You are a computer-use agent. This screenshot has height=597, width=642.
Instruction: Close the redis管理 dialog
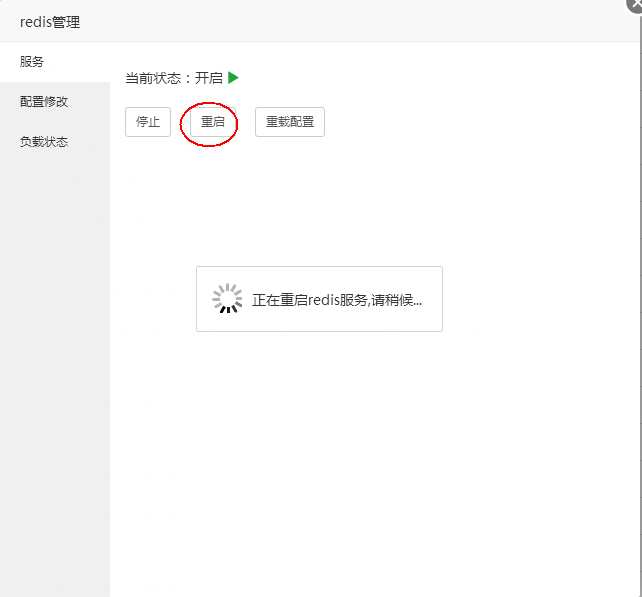pyautogui.click(x=634, y=5)
